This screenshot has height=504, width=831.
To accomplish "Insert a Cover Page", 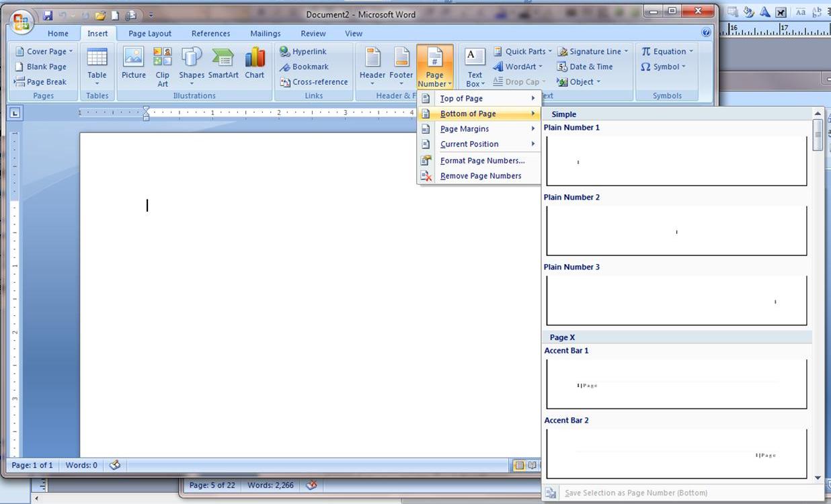I will click(44, 52).
